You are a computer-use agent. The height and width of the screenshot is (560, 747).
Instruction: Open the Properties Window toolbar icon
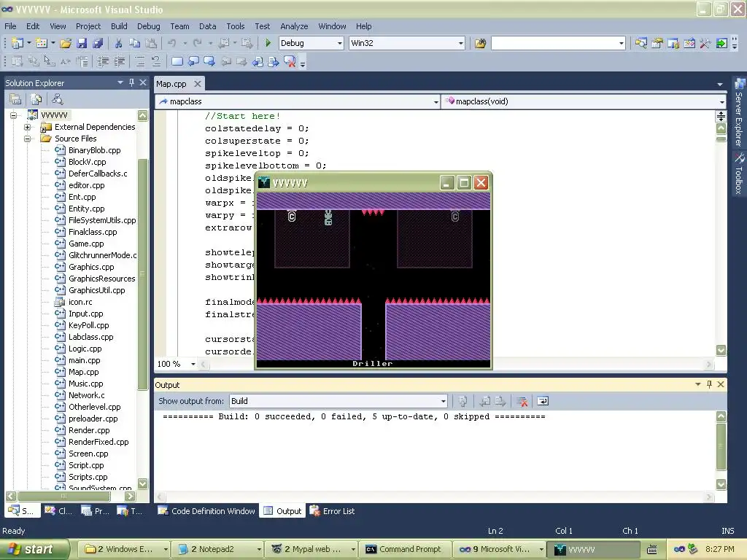pos(657,43)
